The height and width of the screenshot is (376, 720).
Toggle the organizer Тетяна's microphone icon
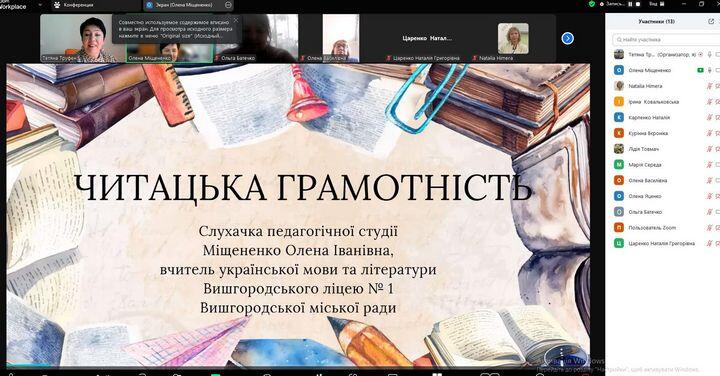(x=709, y=55)
